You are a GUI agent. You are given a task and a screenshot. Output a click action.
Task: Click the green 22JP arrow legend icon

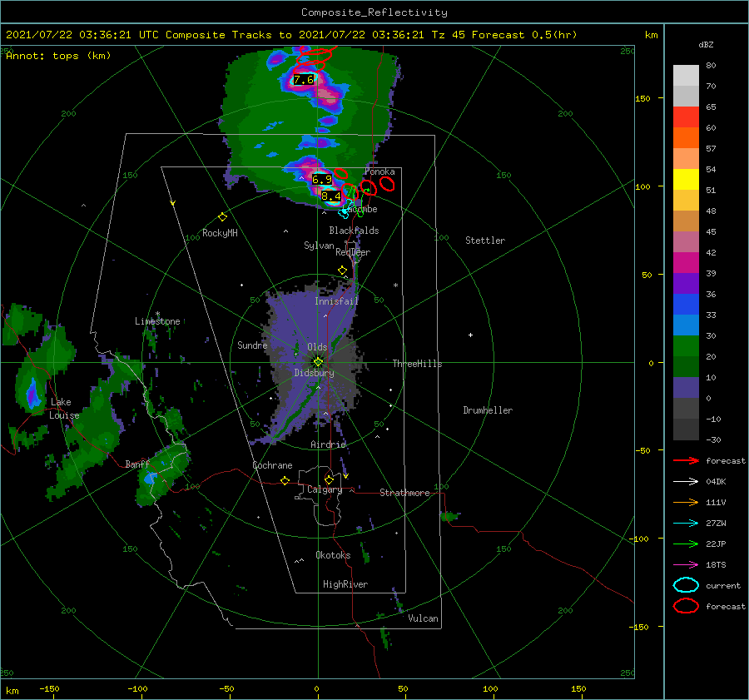687,544
